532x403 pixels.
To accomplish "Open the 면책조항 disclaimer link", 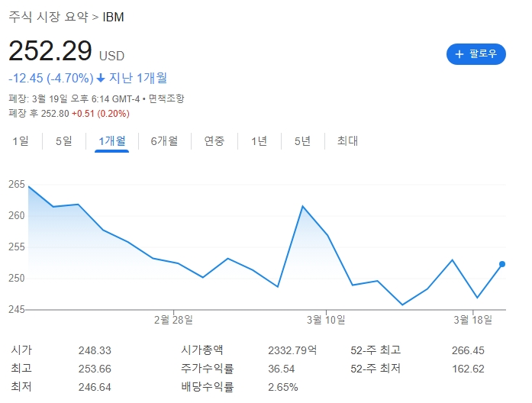I will point(166,98).
